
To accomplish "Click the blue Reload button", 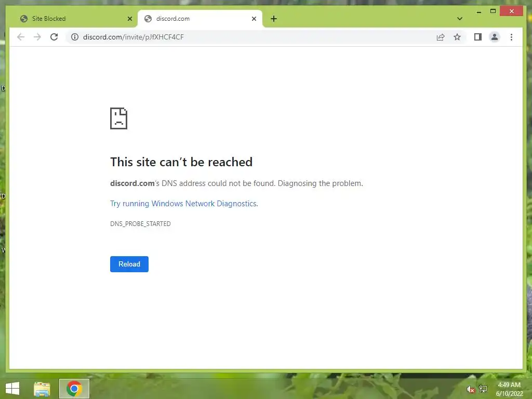I will [x=129, y=264].
